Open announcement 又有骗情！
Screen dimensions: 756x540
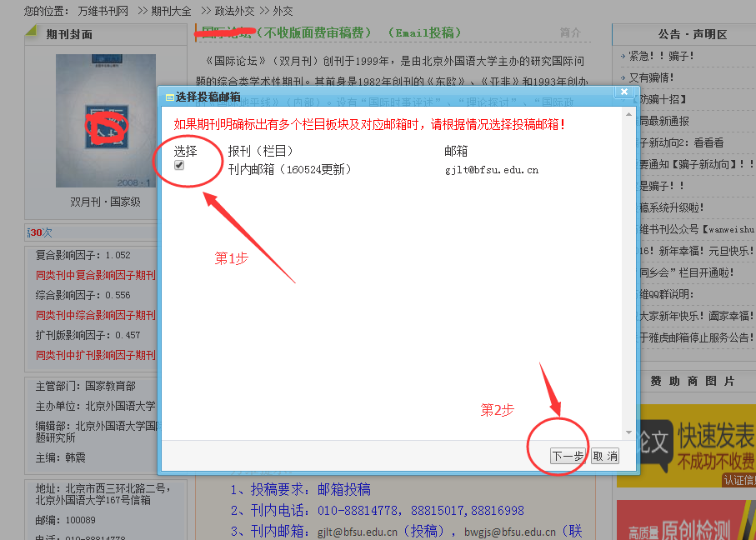click(651, 77)
